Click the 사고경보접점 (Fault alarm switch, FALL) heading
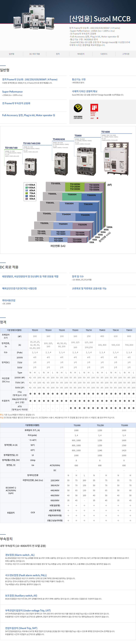136x644 pixels. click(x=26, y=575)
